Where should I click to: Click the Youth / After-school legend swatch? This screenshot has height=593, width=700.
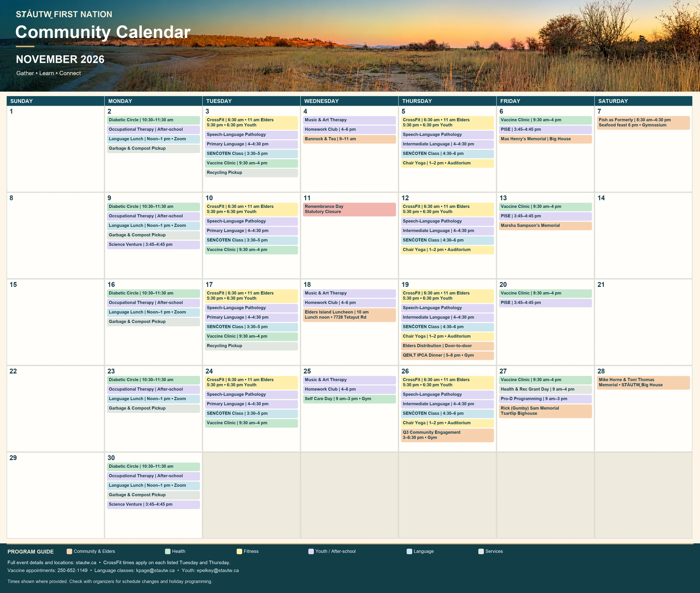tap(311, 551)
